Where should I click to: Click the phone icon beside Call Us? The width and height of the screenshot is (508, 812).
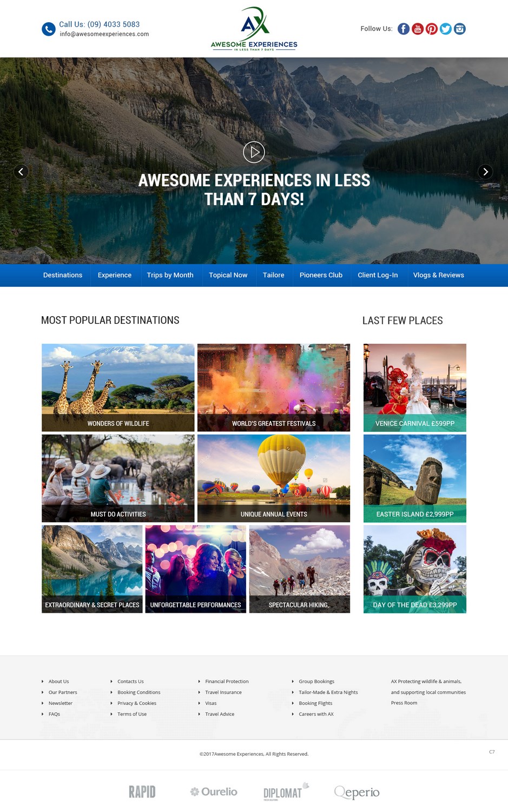[x=49, y=29]
